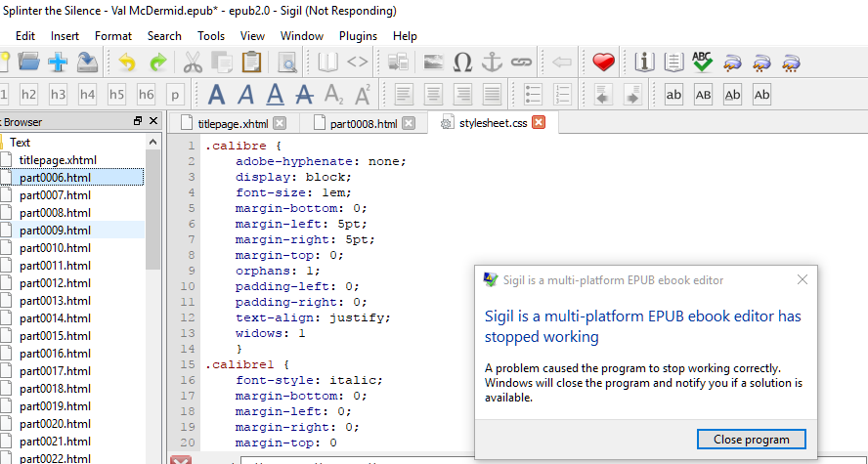Select part0015.html in Book Browser
868x464 pixels.
(x=55, y=336)
